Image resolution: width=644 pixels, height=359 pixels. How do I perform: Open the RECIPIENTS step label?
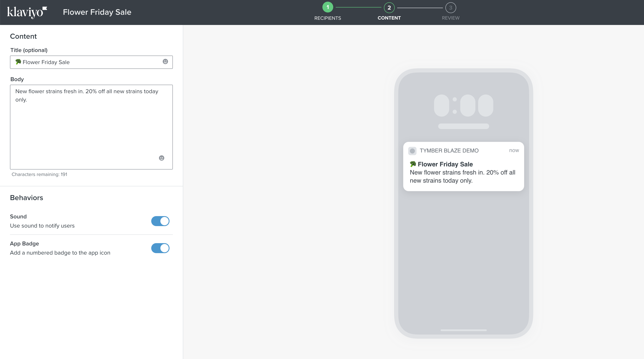coord(327,18)
